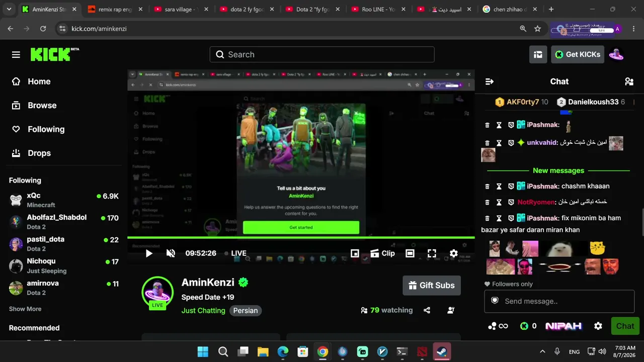Screen dimensions: 644x362
Task: Open the user avatar menu in Kick header
Action: 616,54
